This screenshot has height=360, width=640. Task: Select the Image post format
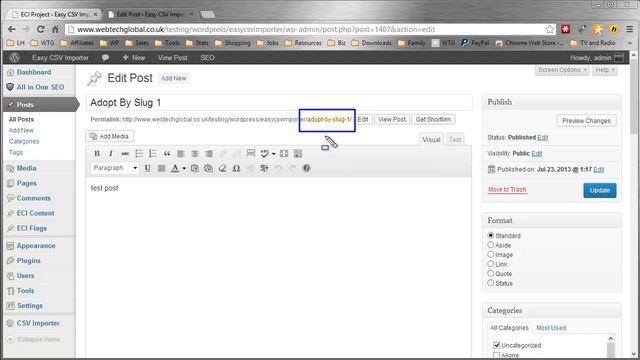tap(491, 254)
